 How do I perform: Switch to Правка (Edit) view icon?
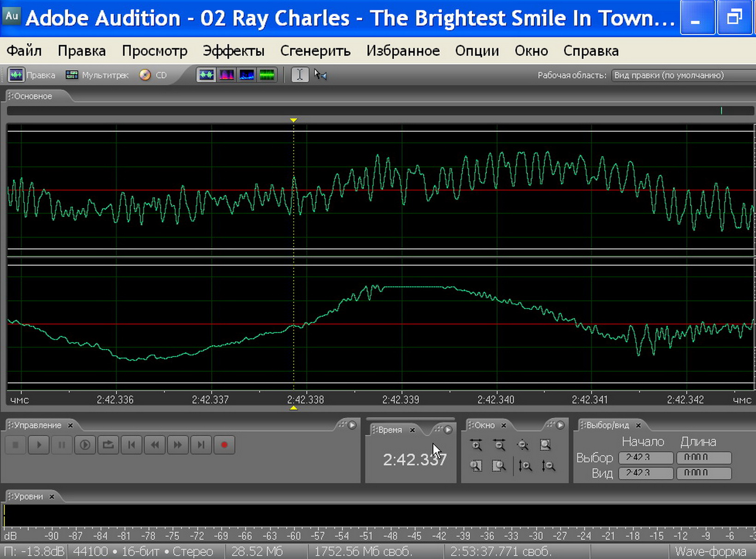pyautogui.click(x=16, y=75)
